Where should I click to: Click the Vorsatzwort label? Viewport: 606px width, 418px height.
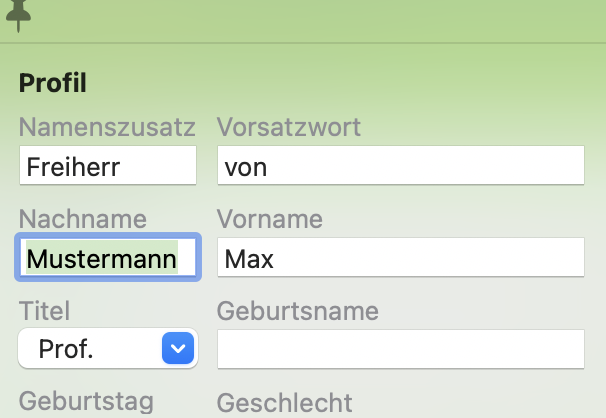(289, 127)
